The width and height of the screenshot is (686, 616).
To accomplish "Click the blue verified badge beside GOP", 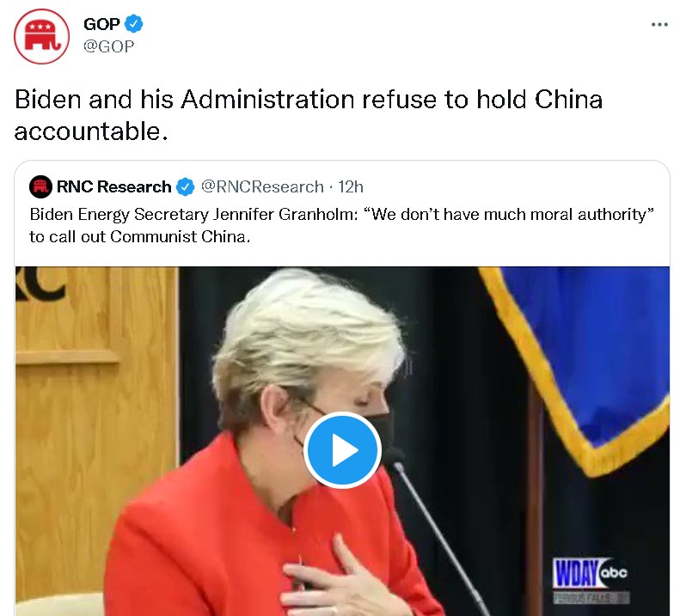I will tap(134, 23).
